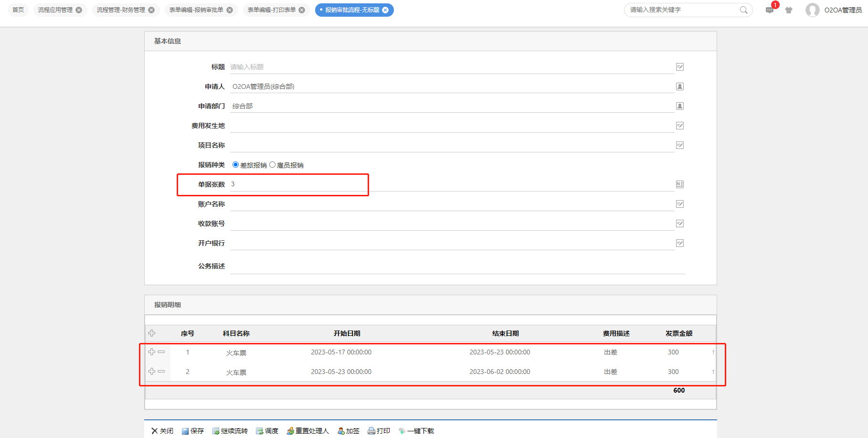Click the 继续流转 button
Viewport: 868px width, 438px height.
pyautogui.click(x=230, y=431)
